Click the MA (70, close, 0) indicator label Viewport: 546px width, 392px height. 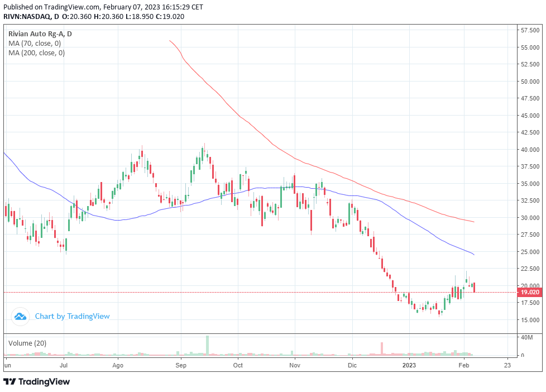[35, 43]
